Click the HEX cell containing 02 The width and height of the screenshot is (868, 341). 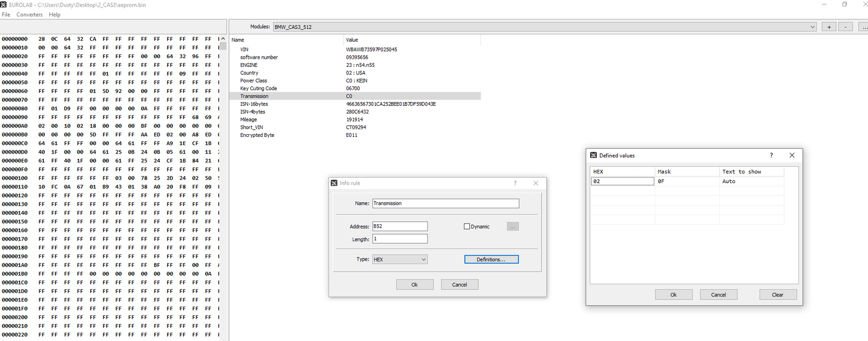pos(622,181)
